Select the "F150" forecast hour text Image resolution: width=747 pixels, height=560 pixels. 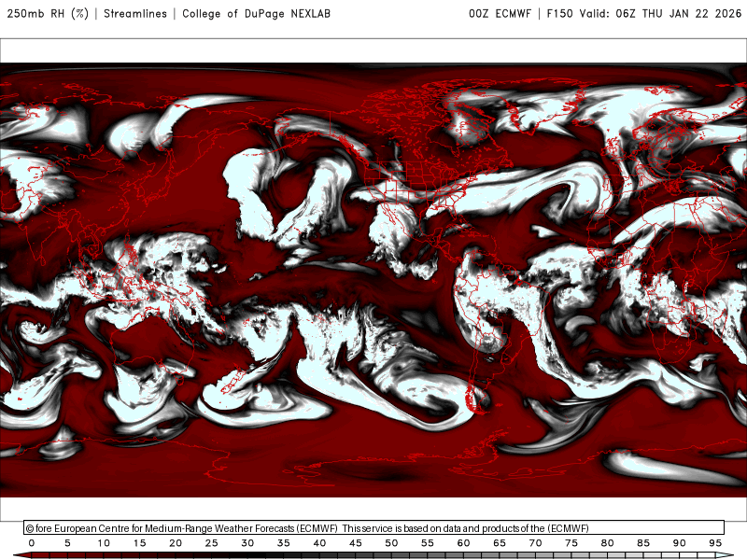pyautogui.click(x=559, y=13)
